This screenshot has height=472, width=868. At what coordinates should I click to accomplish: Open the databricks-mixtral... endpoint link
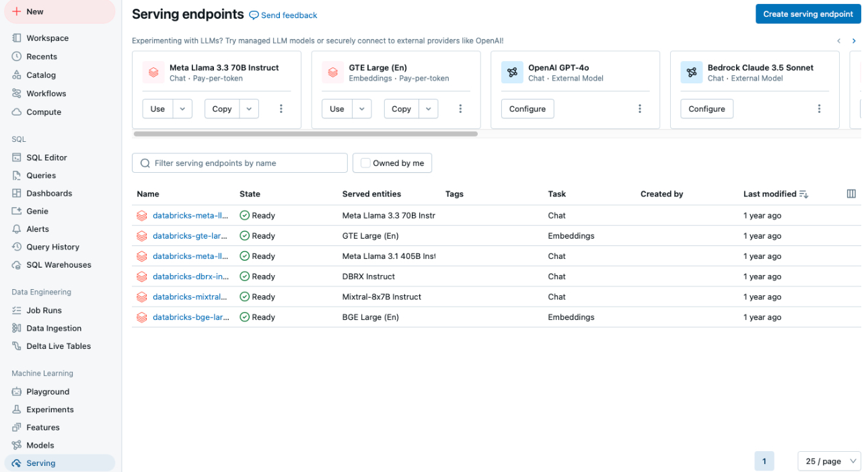tap(190, 297)
